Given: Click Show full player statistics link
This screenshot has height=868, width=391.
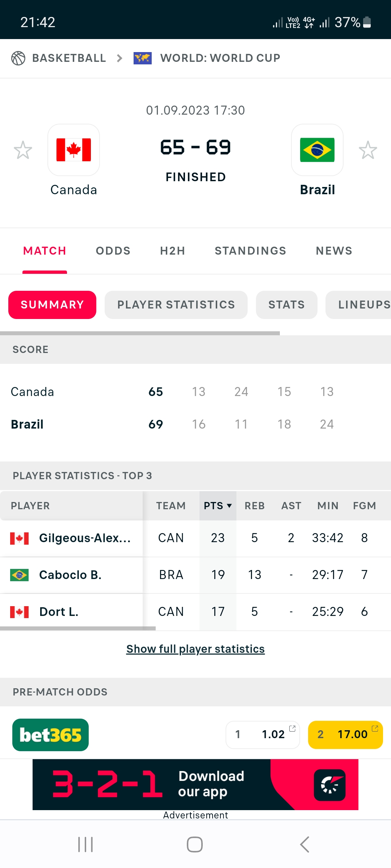Looking at the screenshot, I should (195, 649).
